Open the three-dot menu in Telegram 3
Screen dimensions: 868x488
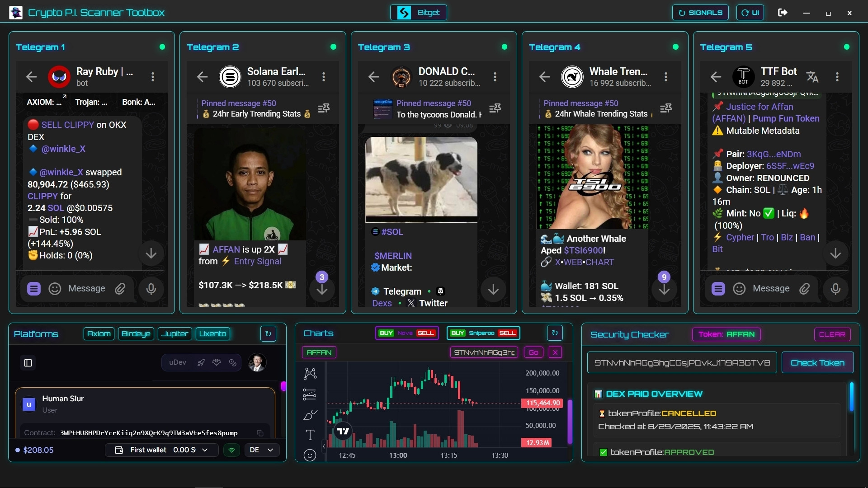(x=495, y=77)
